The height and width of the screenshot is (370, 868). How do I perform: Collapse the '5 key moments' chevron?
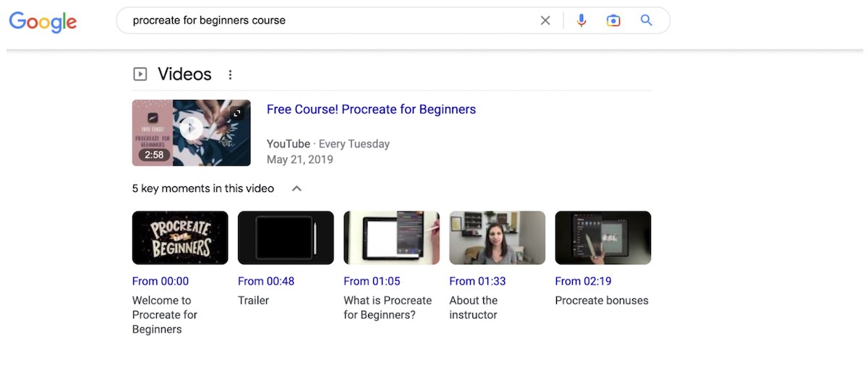pos(297,188)
